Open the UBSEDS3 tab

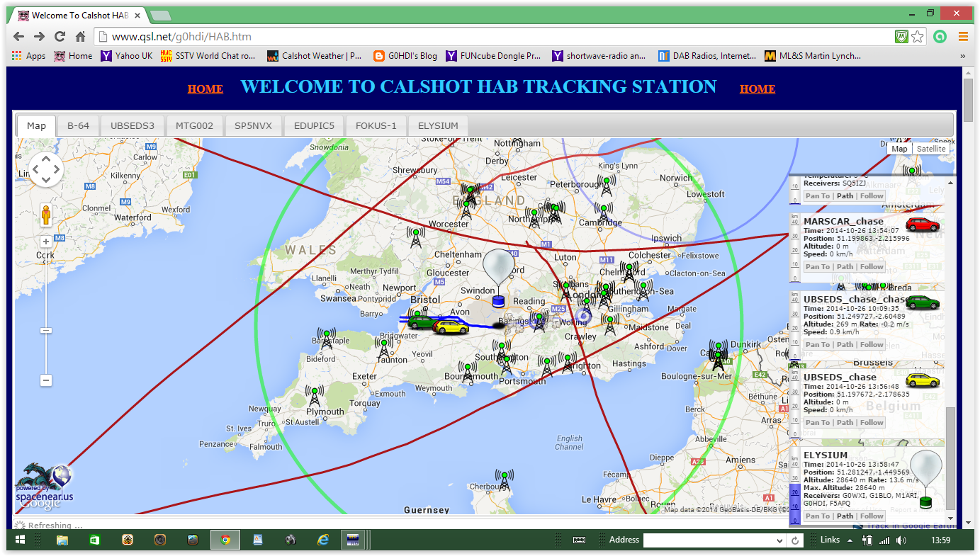click(133, 125)
